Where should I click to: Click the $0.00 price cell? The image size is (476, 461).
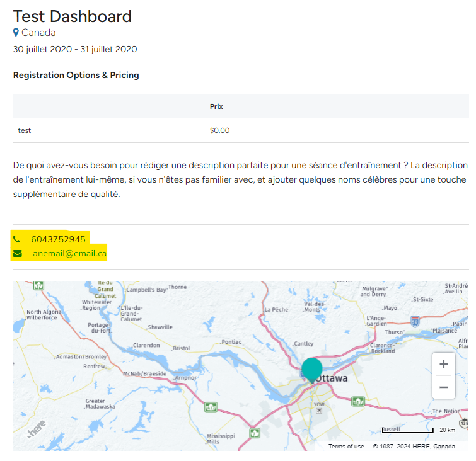[x=220, y=130]
